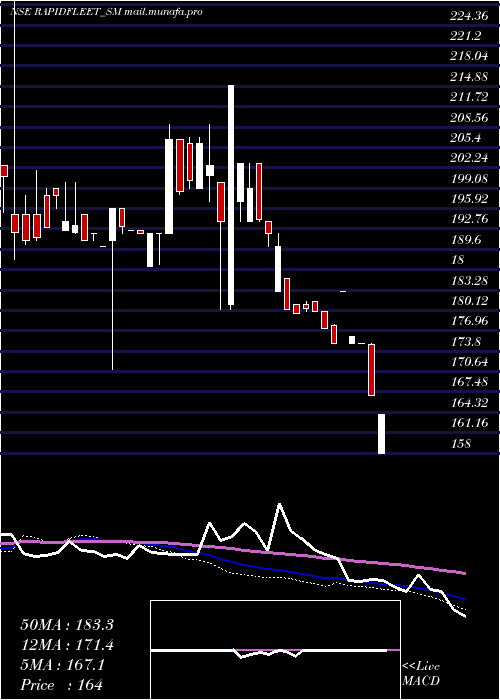Click the 5MA : 167.1 readout
Screen dimensions: 500x700
point(62,665)
